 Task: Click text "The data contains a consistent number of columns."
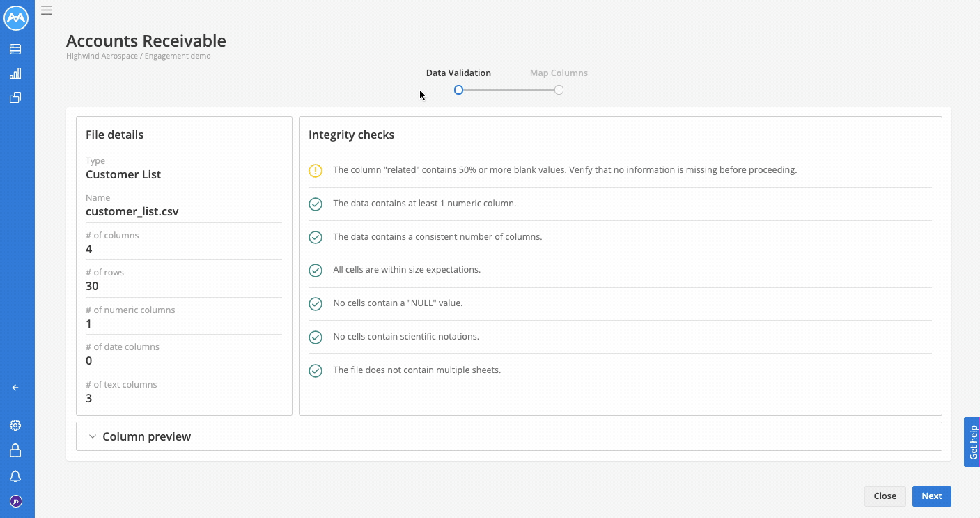click(x=437, y=236)
